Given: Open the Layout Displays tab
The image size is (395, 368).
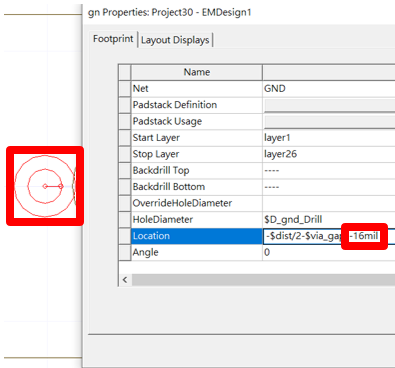Looking at the screenshot, I should 175,40.
